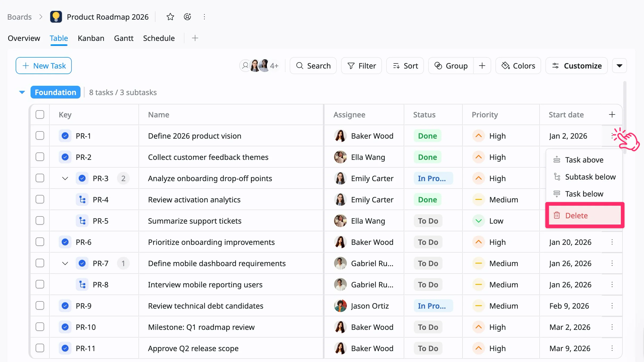Check the PR-2 row checkbox

(40, 157)
